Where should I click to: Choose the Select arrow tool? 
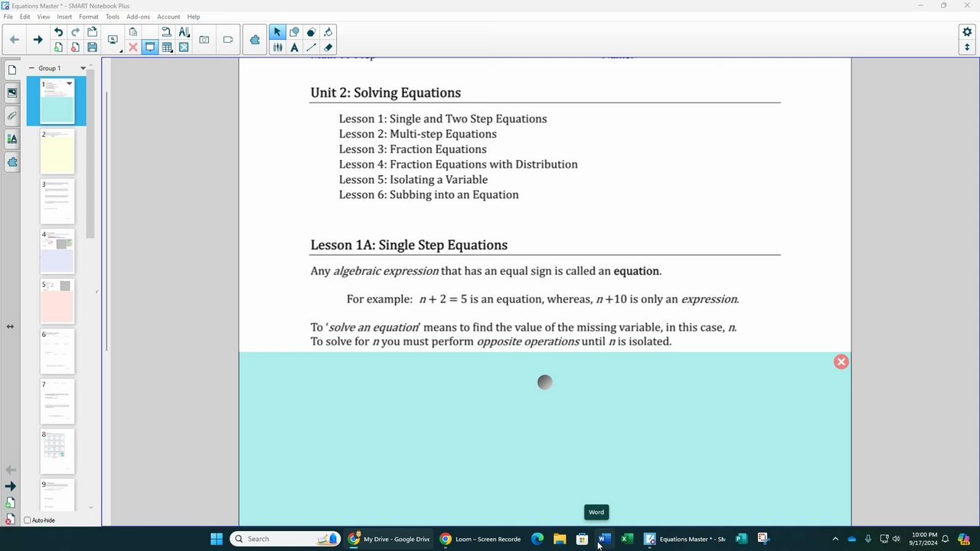(277, 32)
